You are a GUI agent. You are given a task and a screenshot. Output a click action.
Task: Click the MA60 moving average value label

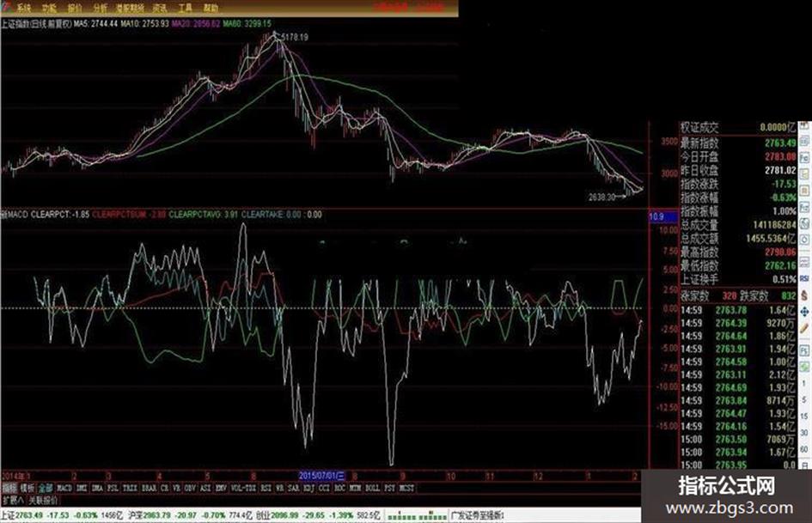pyautogui.click(x=247, y=24)
